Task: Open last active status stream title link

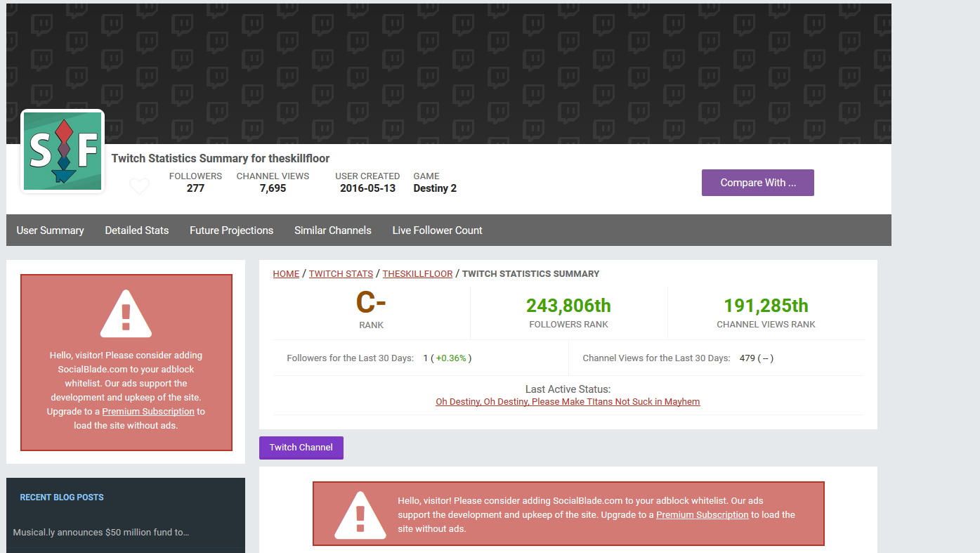Action: (x=568, y=402)
